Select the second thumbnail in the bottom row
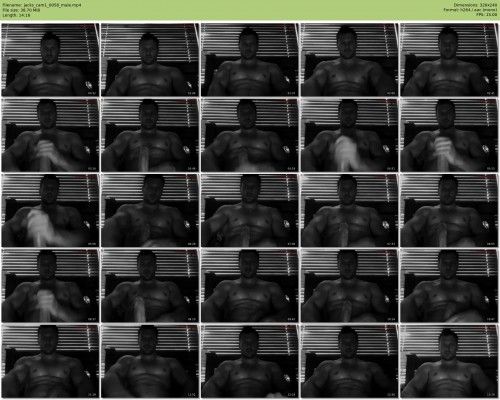Image resolution: width=500 pixels, height=400 pixels. [x=150, y=361]
